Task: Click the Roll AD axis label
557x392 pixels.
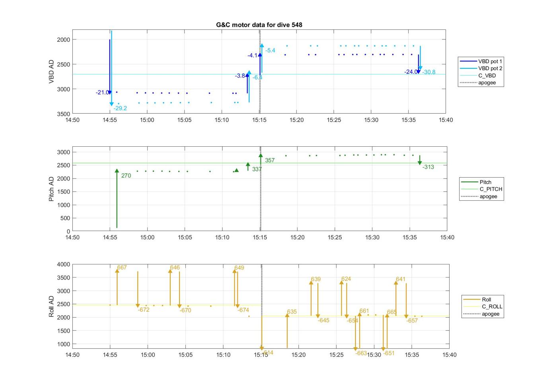Action: point(51,306)
